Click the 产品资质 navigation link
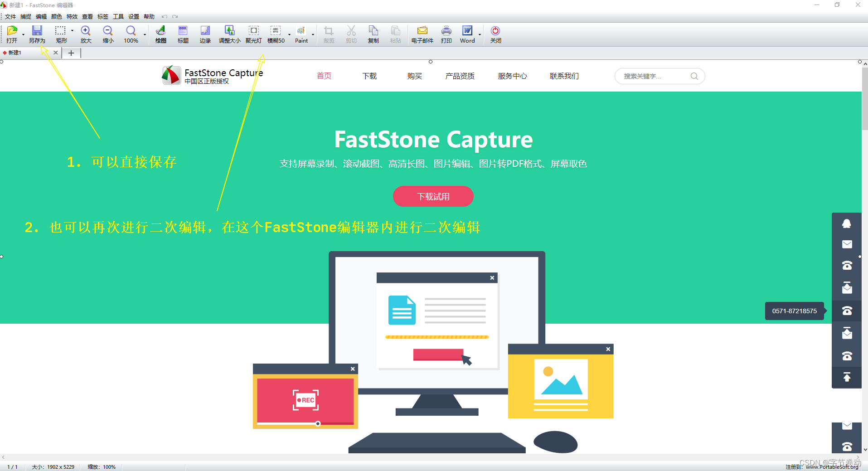868x471 pixels. (460, 76)
